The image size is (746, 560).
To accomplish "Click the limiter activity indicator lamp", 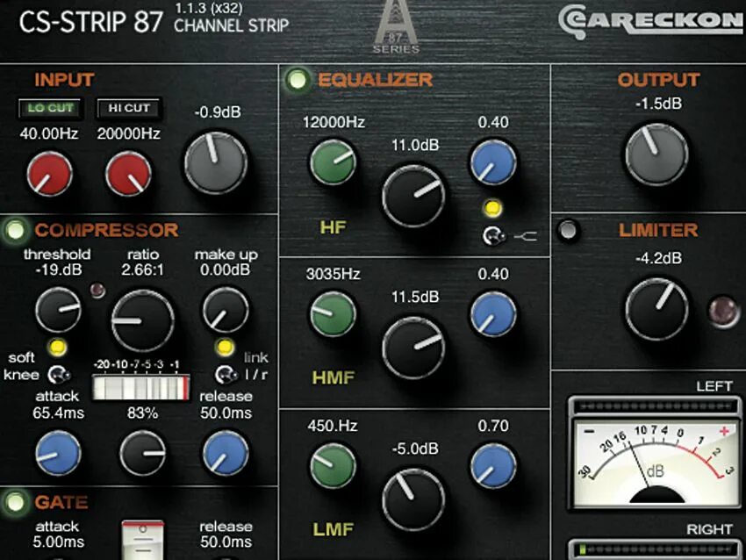I will click(x=722, y=312).
